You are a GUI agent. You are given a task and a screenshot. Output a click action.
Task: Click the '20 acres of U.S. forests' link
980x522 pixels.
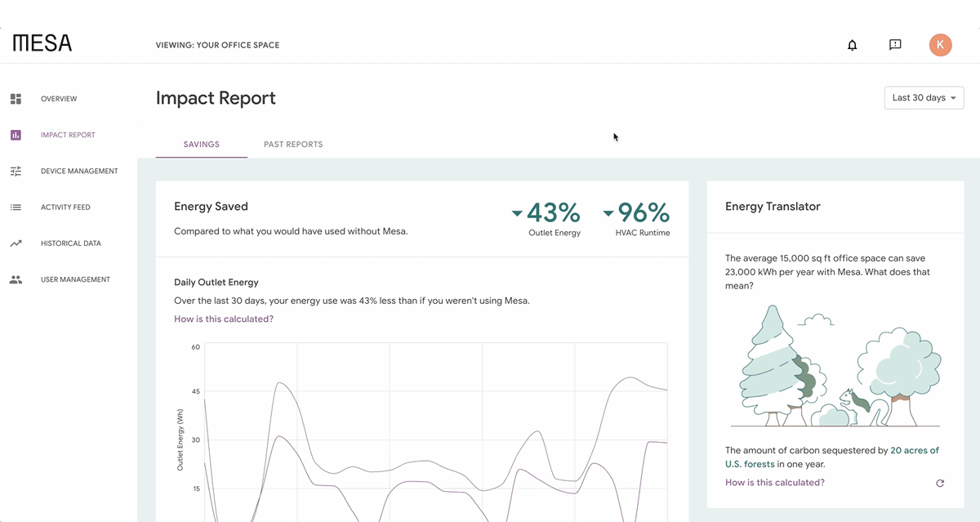pyautogui.click(x=831, y=457)
